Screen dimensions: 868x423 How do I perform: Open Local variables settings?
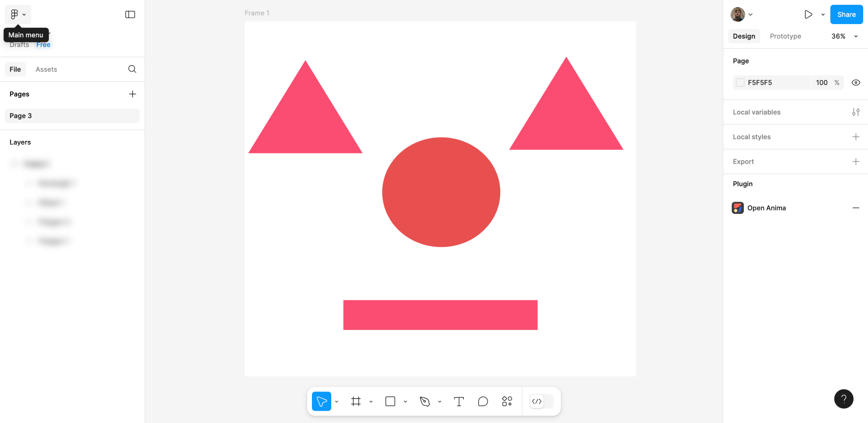856,112
